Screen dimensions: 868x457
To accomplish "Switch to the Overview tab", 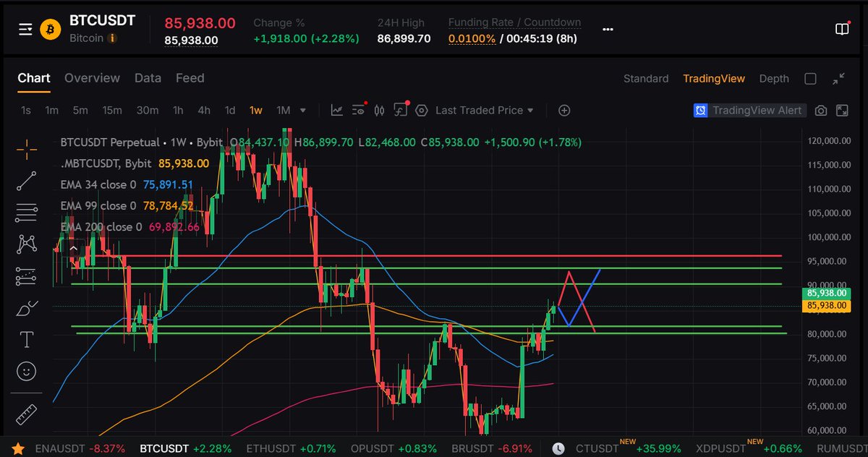I will click(92, 78).
